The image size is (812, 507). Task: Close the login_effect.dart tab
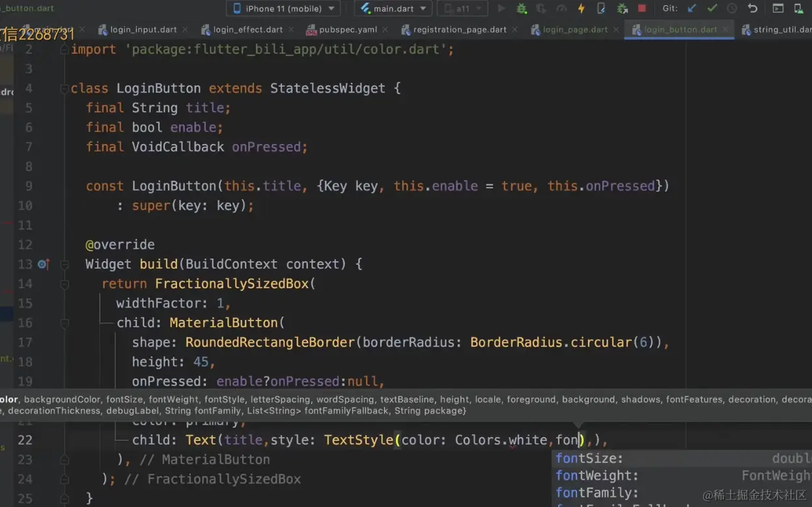(291, 30)
